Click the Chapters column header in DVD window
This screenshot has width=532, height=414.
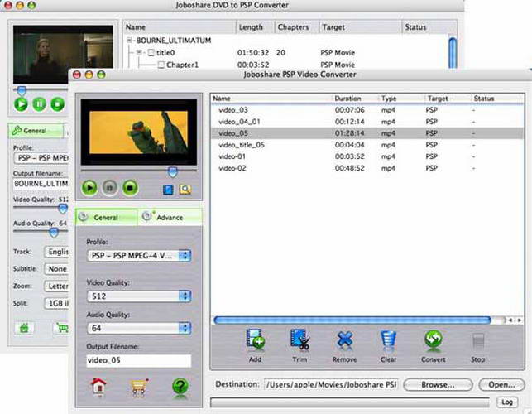click(x=297, y=26)
